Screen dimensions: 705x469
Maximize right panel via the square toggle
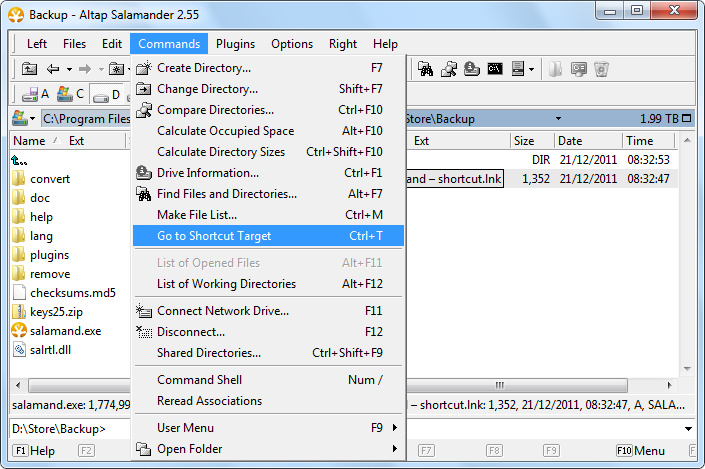point(686,118)
